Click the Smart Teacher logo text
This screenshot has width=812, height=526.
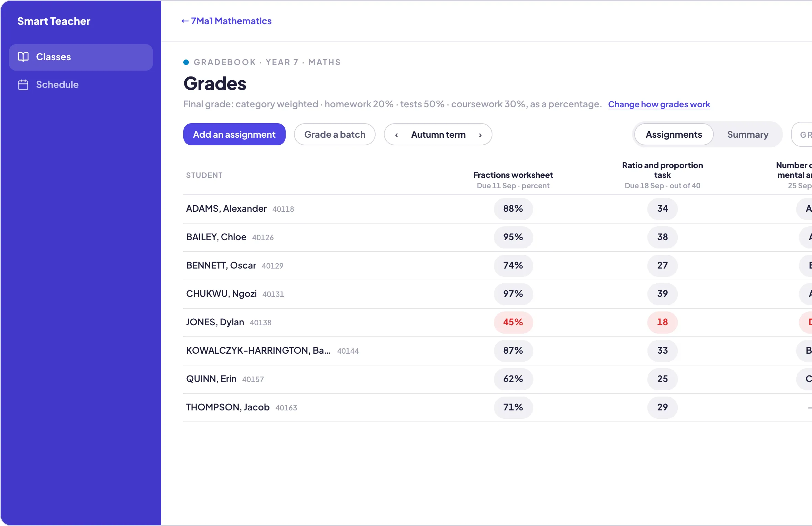pos(54,21)
